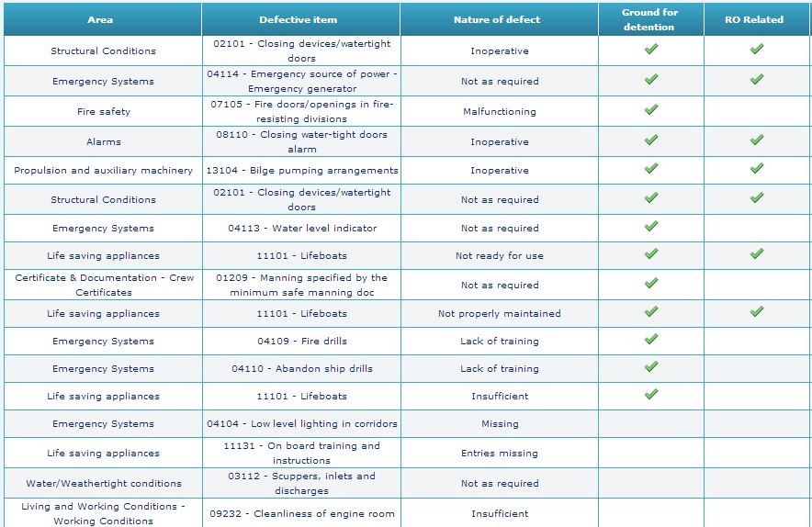Select the On board training and instructions cell

300,453
